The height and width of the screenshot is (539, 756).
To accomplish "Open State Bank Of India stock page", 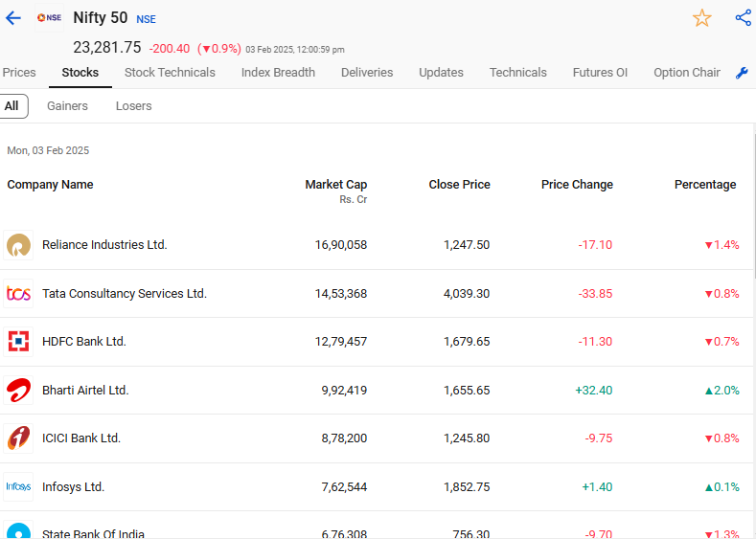I will (93, 533).
